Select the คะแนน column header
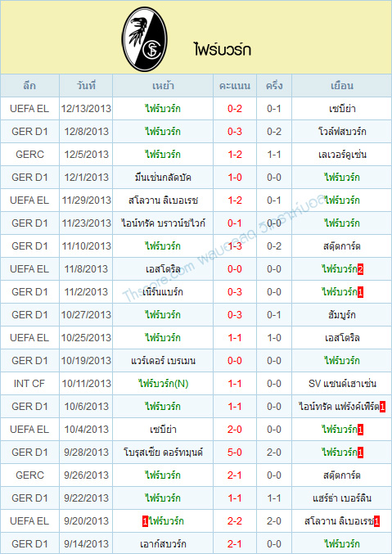Image resolution: width=392 pixels, height=554 pixels. pos(235,85)
